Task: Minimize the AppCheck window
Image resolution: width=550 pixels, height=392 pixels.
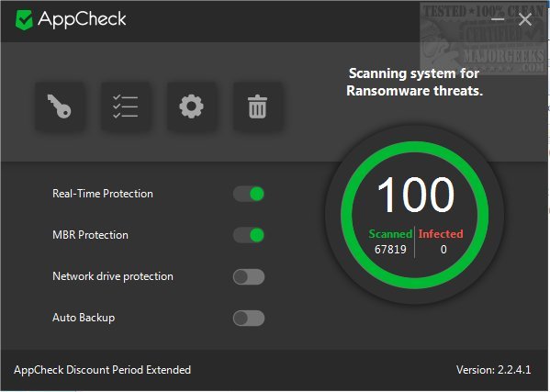Action: [498, 19]
